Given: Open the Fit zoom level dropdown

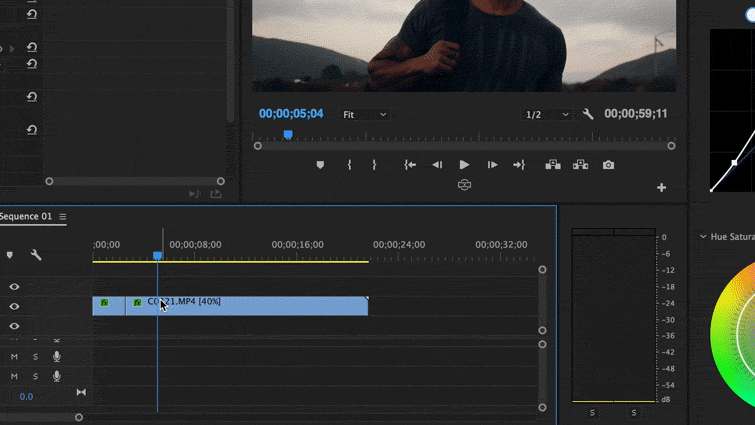Looking at the screenshot, I should tap(365, 115).
